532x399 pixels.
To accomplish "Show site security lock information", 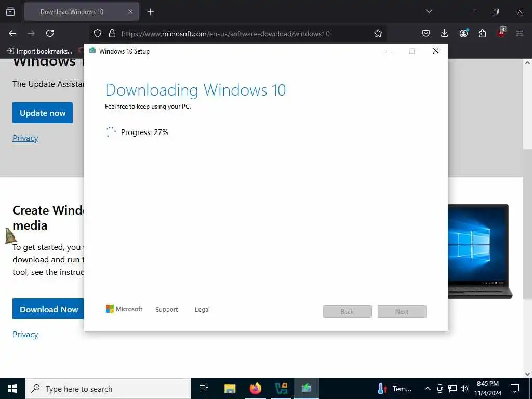I will pos(112,33).
